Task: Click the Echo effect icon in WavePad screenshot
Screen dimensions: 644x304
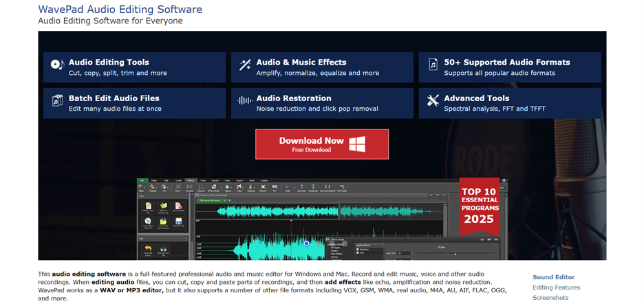Action: (x=177, y=187)
